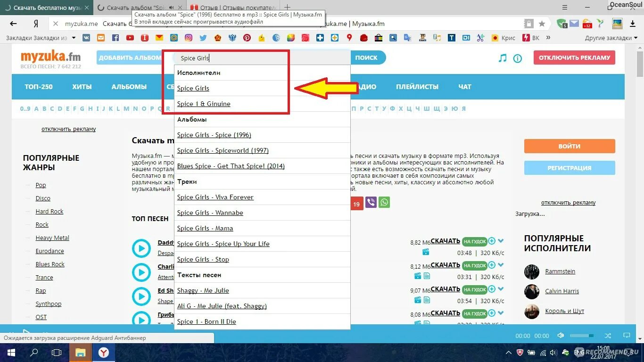Open lyrics page icon for the 03:54 track
The image size is (644, 362).
click(427, 300)
